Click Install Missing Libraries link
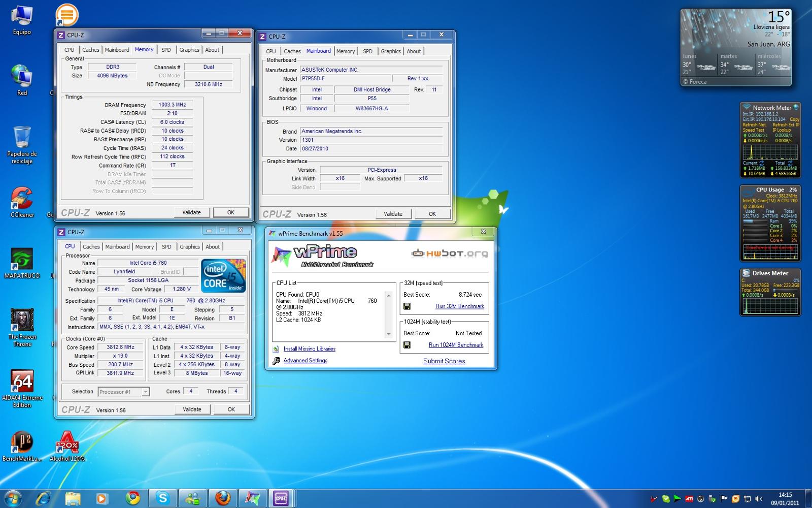This screenshot has height=508, width=812. [x=309, y=349]
